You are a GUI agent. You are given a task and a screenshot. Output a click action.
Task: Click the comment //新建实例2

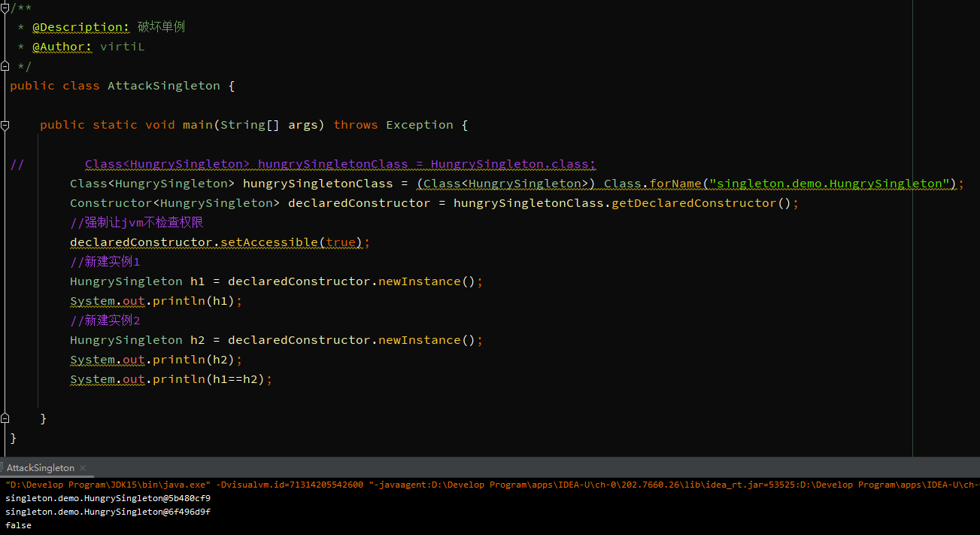click(x=105, y=321)
